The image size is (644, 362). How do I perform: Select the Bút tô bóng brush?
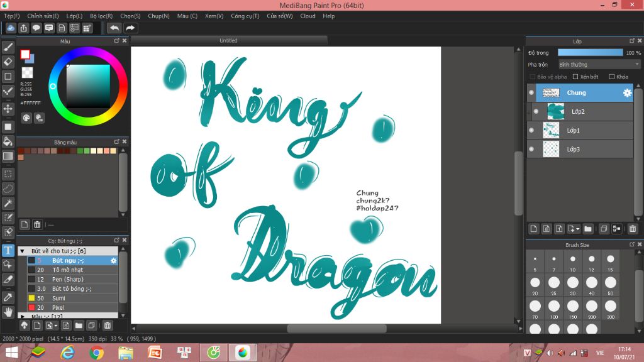(73, 289)
